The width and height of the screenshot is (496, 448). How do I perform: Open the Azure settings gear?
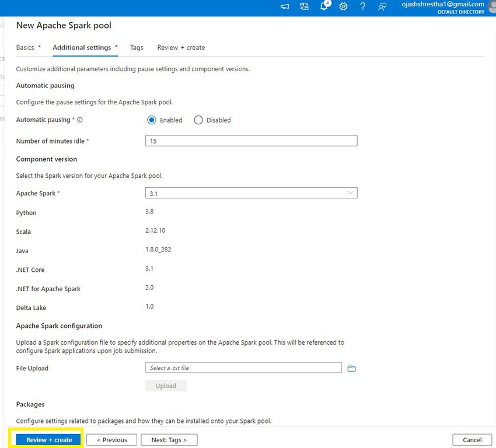(343, 6)
